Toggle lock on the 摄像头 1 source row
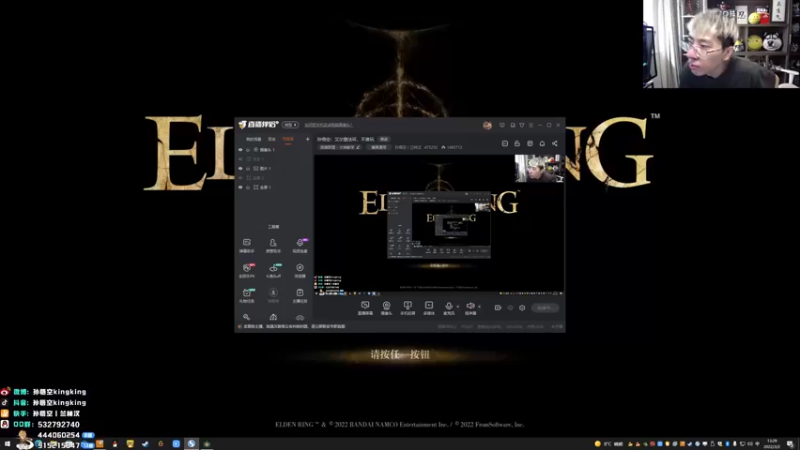800x450 pixels. coord(248,149)
